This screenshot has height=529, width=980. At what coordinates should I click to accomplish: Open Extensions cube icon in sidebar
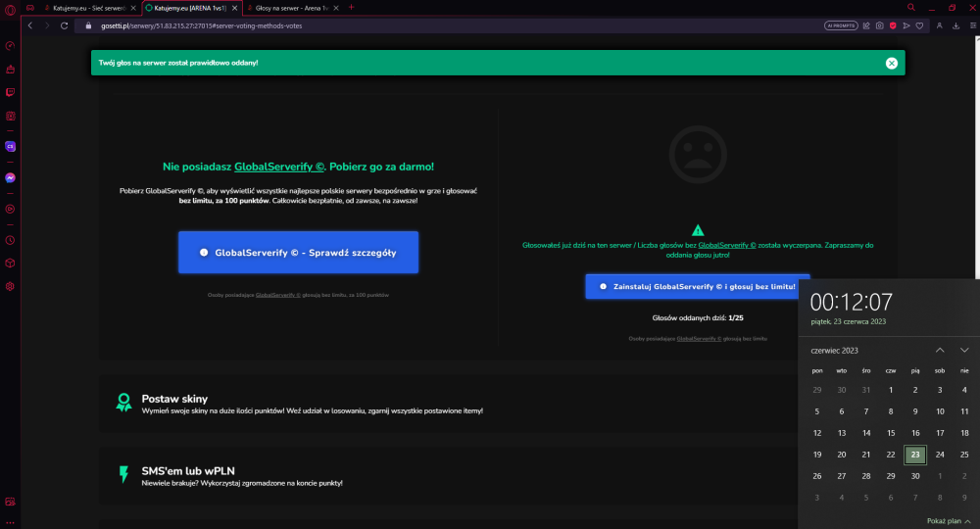[10, 263]
